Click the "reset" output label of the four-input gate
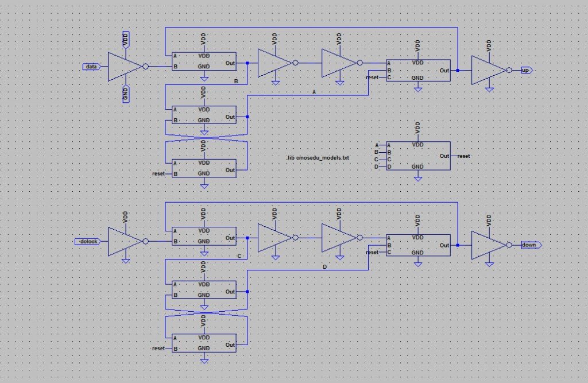 [x=464, y=156]
